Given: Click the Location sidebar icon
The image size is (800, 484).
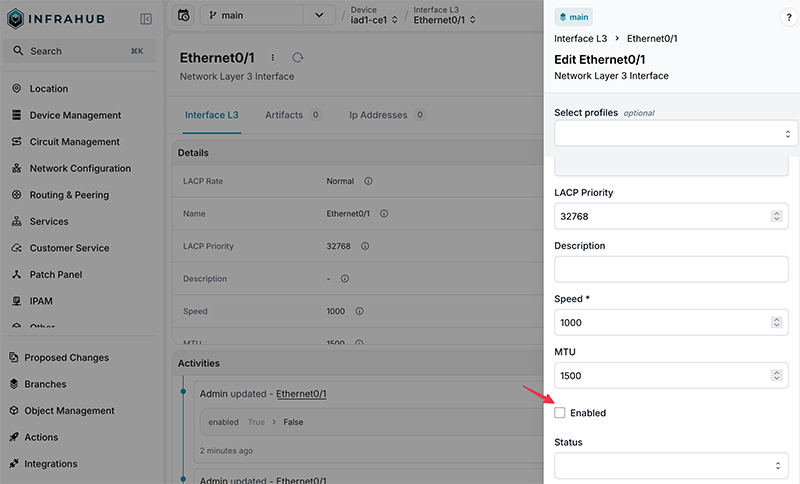Looking at the screenshot, I should click(x=17, y=88).
